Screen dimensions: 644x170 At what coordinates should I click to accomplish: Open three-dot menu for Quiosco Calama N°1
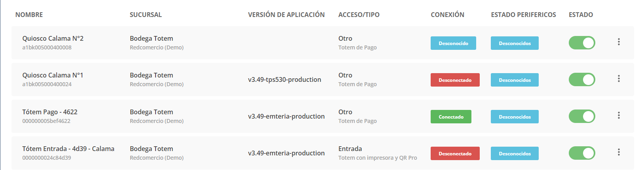click(x=619, y=79)
